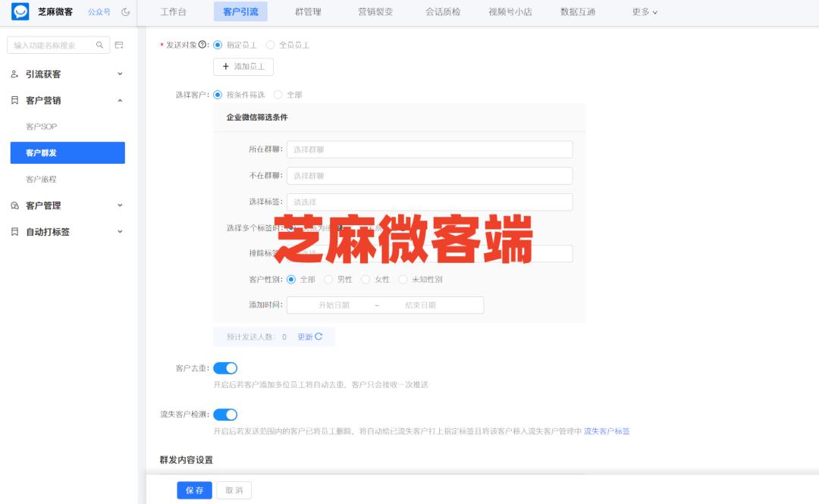The image size is (819, 504).
Task: Click the 客户管理 sidebar icon
Action: (13, 205)
